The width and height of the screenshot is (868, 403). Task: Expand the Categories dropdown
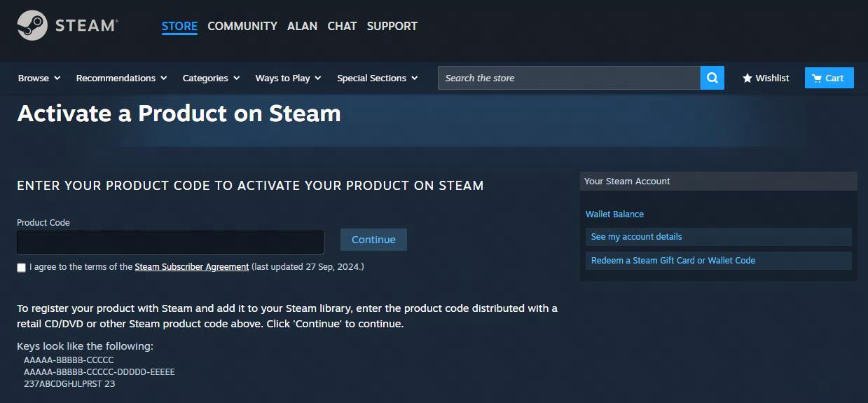211,78
